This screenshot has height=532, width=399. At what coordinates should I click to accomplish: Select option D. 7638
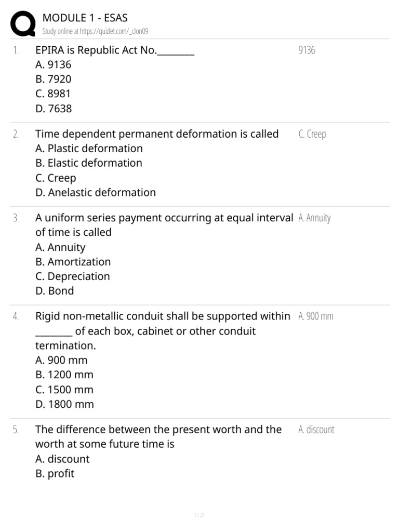(x=54, y=109)
